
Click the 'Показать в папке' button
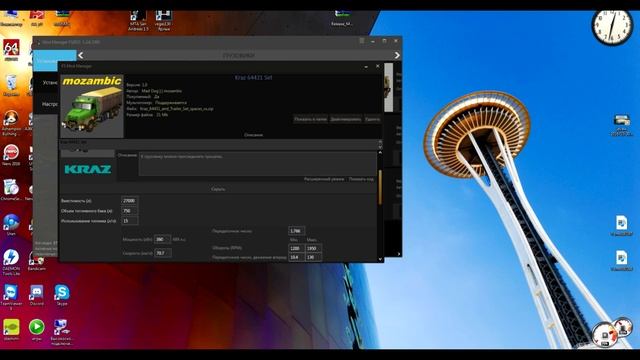[310, 119]
